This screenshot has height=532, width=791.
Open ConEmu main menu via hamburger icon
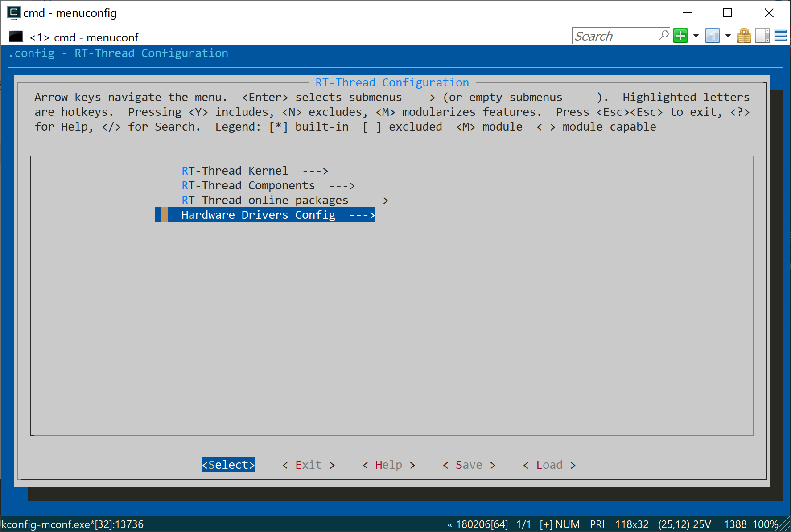[781, 36]
